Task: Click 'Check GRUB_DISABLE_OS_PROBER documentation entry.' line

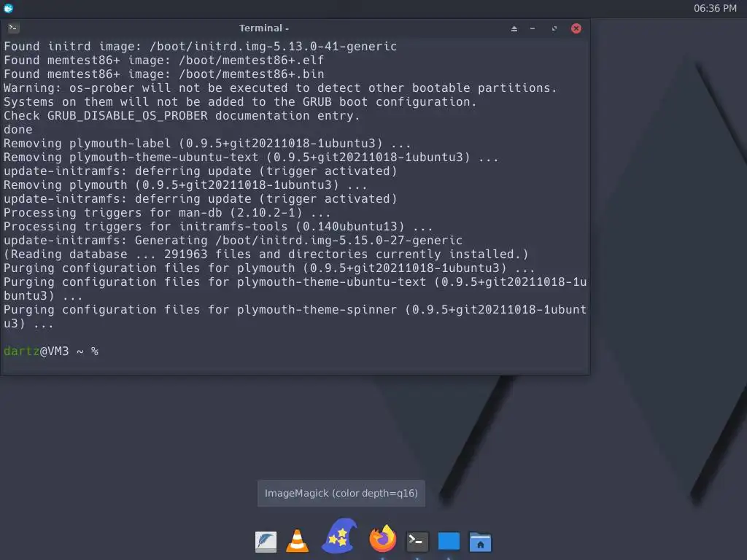Action: [182, 116]
